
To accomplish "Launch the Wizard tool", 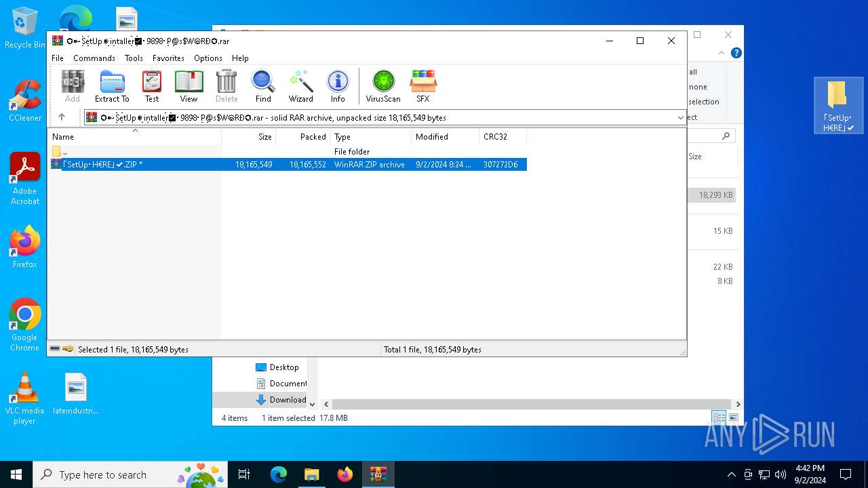I will pos(301,86).
